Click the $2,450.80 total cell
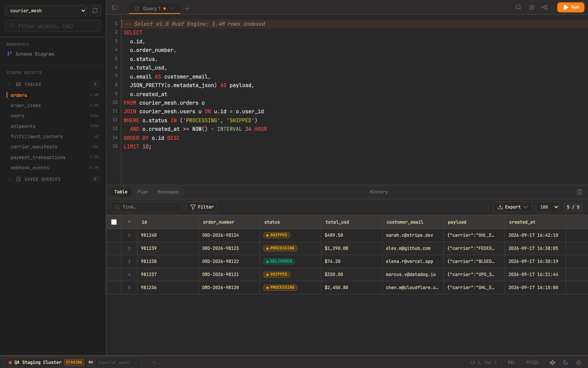This screenshot has height=368, width=588. click(x=352, y=287)
